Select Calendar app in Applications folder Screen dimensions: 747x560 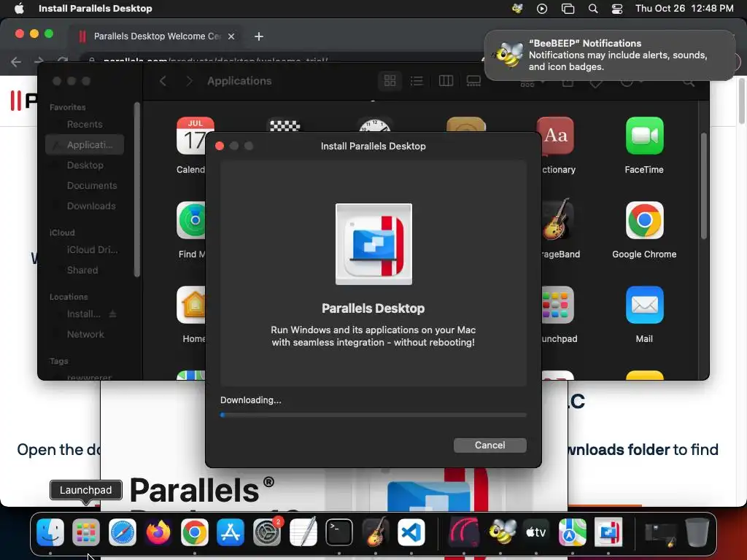[191, 145]
